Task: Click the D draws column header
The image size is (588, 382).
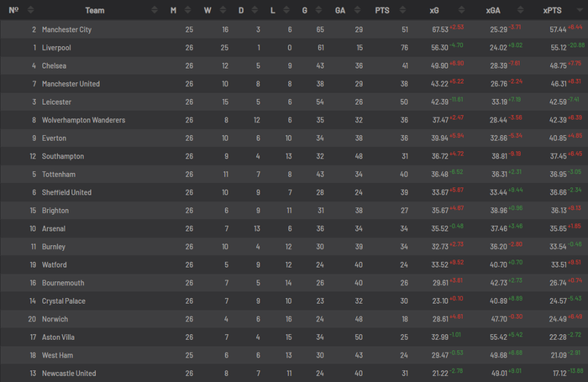Action: coord(240,10)
